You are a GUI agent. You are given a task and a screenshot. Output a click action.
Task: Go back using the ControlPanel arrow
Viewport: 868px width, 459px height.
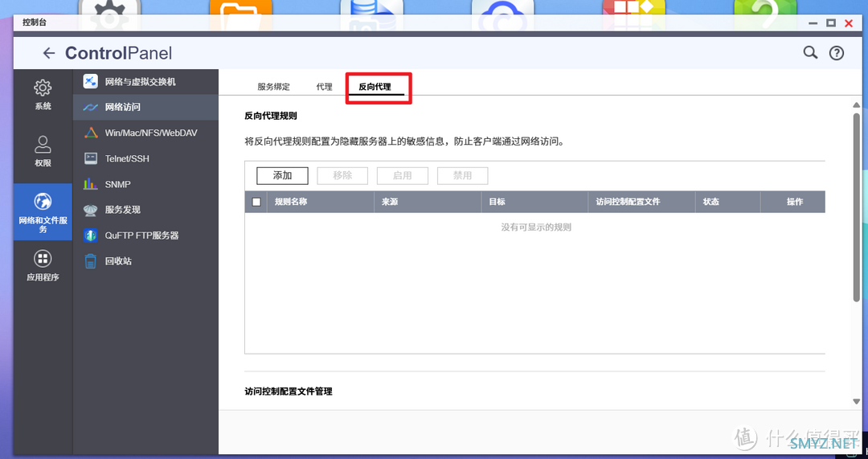click(49, 53)
